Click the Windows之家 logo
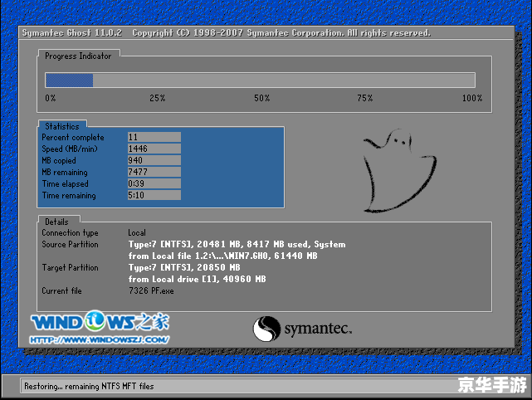This screenshot has height=400, width=532. pos(100,321)
